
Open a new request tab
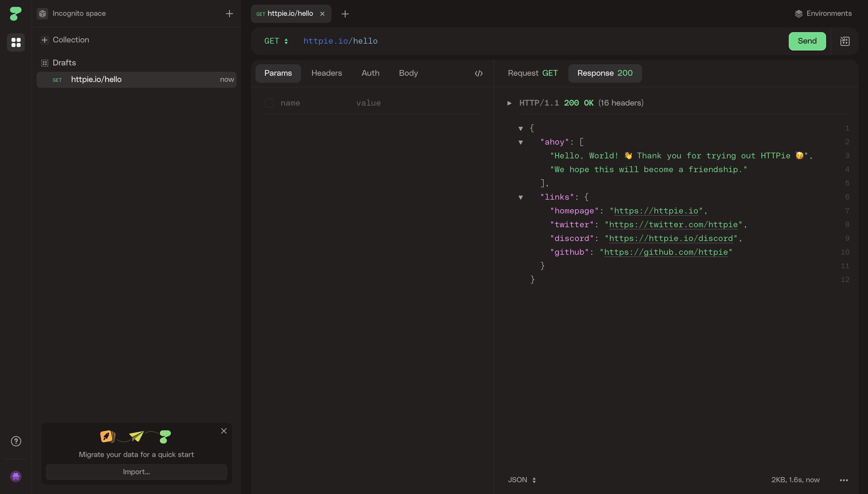point(345,14)
